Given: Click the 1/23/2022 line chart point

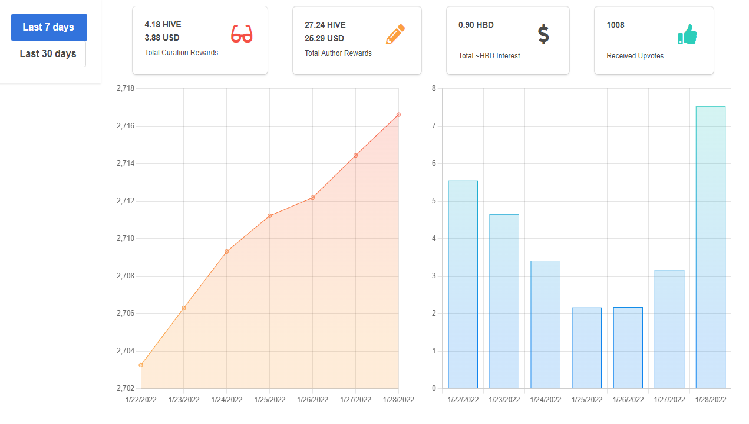Looking at the screenshot, I should point(184,308).
